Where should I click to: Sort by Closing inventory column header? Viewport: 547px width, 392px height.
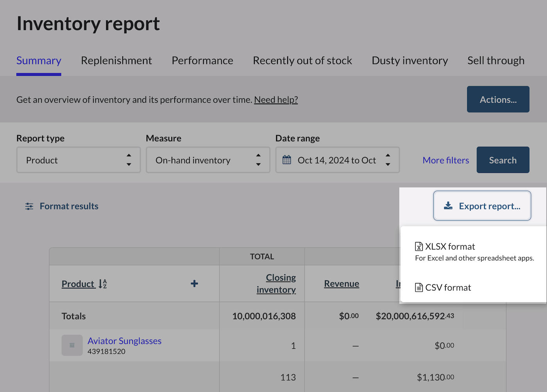click(276, 283)
